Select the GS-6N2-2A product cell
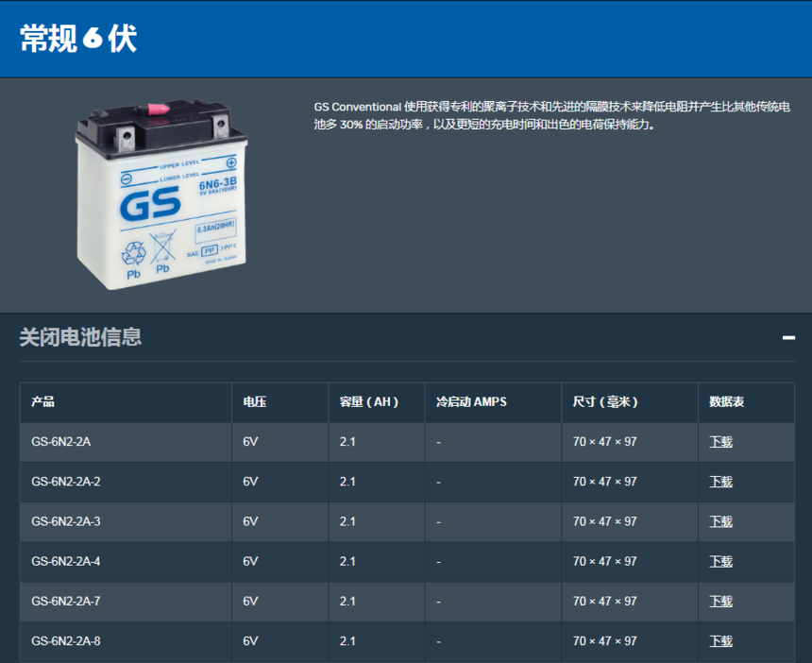Image resolution: width=812 pixels, height=663 pixels. pos(126,442)
